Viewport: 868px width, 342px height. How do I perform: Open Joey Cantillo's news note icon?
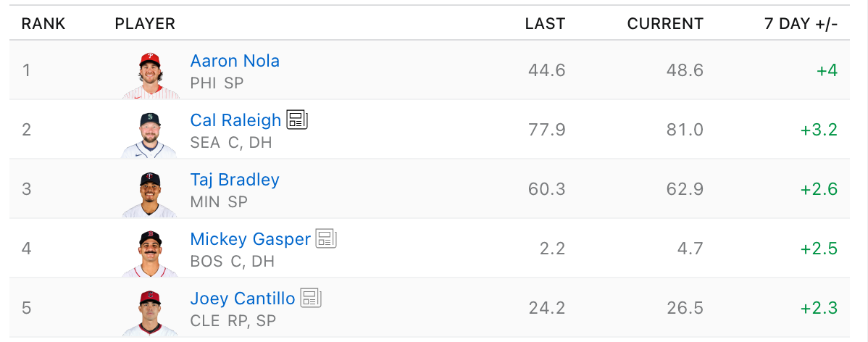pyautogui.click(x=311, y=298)
